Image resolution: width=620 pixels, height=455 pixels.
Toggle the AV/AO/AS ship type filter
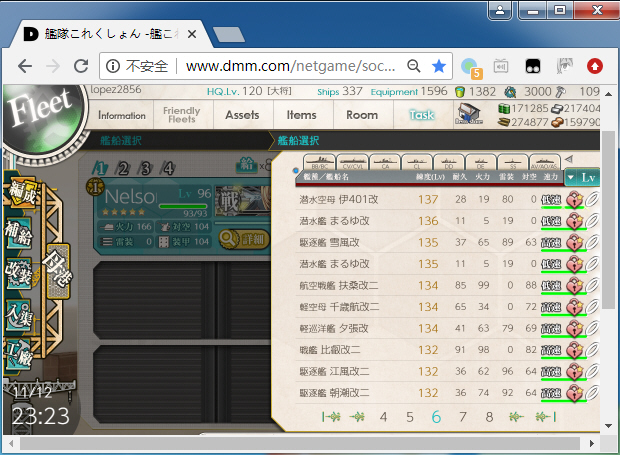(x=545, y=162)
